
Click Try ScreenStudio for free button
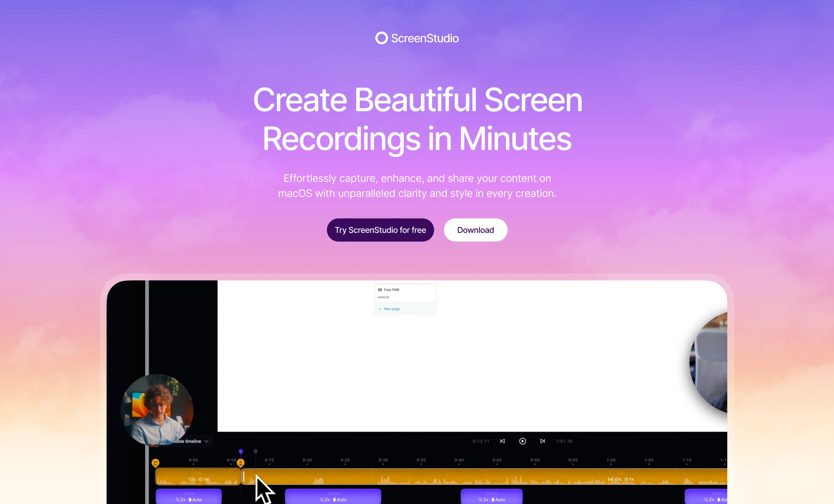tap(380, 230)
